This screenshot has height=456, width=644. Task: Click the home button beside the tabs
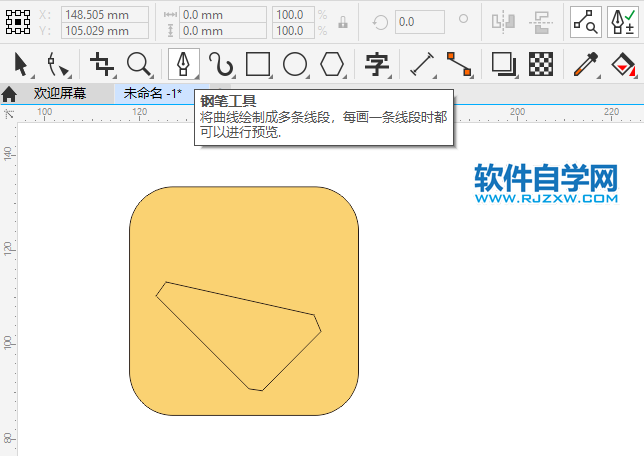[9, 94]
